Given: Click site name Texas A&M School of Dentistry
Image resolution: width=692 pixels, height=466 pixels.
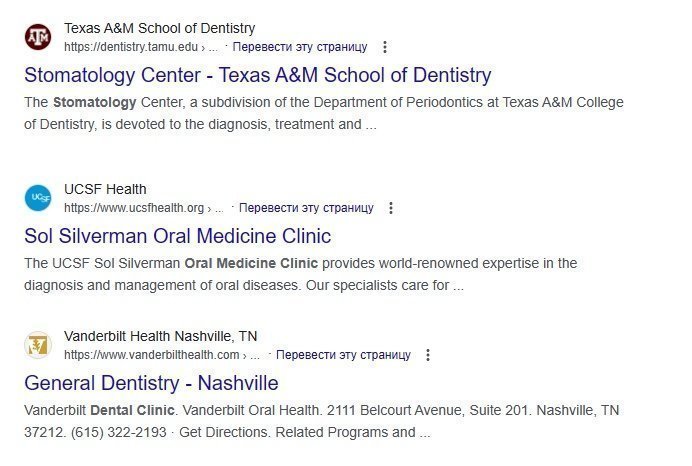Looking at the screenshot, I should click(x=159, y=28).
